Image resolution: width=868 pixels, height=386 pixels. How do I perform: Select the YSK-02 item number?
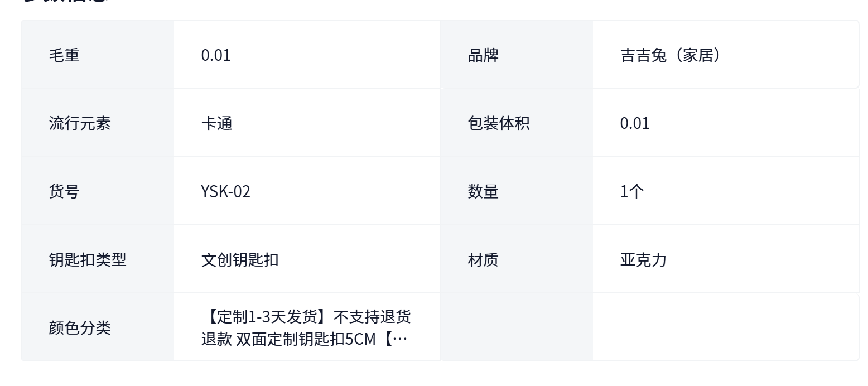tap(226, 191)
